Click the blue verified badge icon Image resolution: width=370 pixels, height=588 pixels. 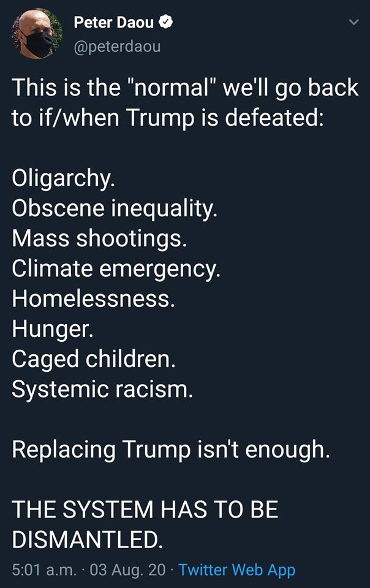[x=166, y=23]
